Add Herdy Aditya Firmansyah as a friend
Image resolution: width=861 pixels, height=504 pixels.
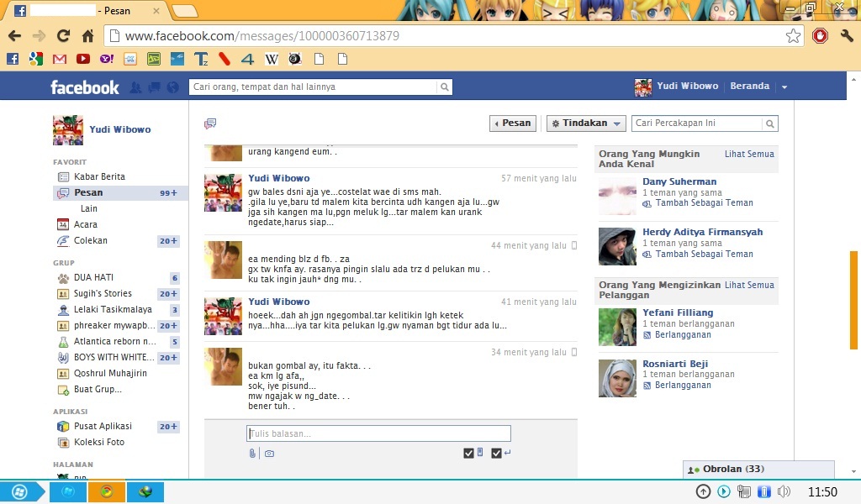click(x=704, y=254)
